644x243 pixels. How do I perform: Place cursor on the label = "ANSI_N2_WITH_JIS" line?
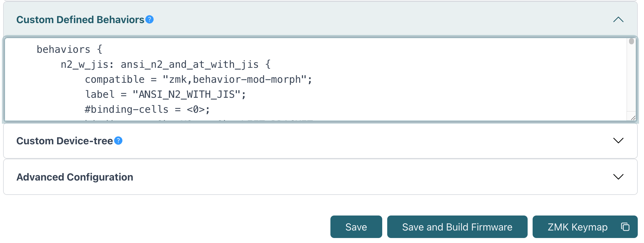point(165,94)
